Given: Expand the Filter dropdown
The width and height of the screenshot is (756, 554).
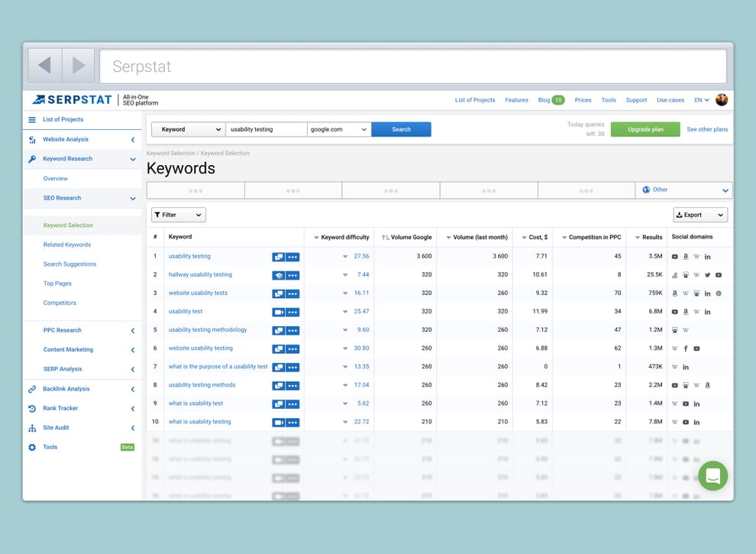Looking at the screenshot, I should coord(178,215).
